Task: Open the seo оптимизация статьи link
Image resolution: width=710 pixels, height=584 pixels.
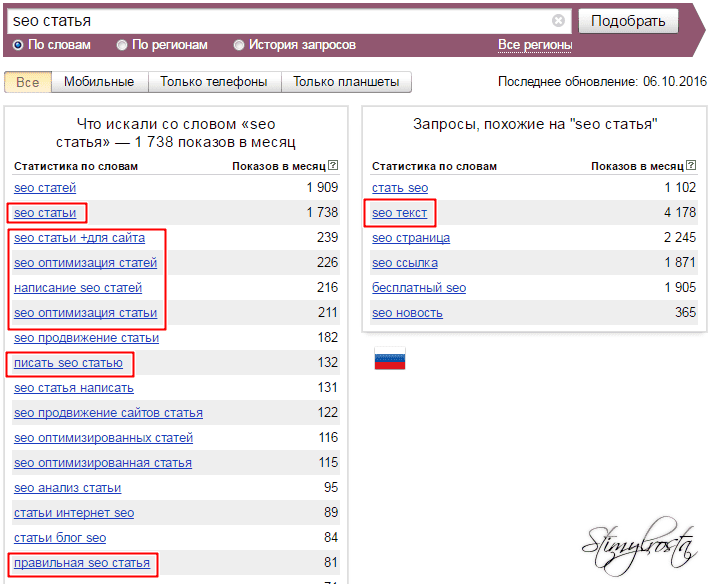Action: coord(85,313)
